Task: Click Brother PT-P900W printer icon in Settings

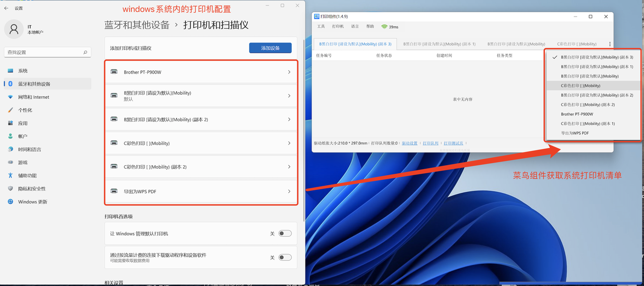Action: pos(114,72)
